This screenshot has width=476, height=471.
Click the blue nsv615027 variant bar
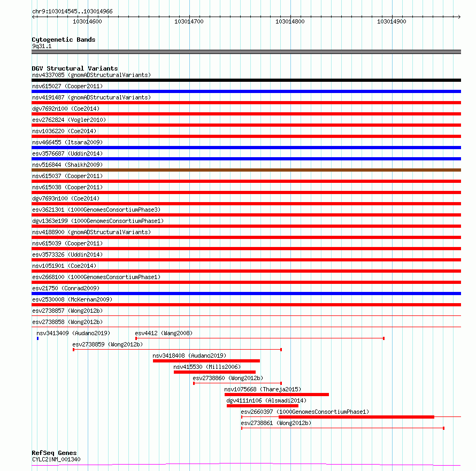click(246, 91)
